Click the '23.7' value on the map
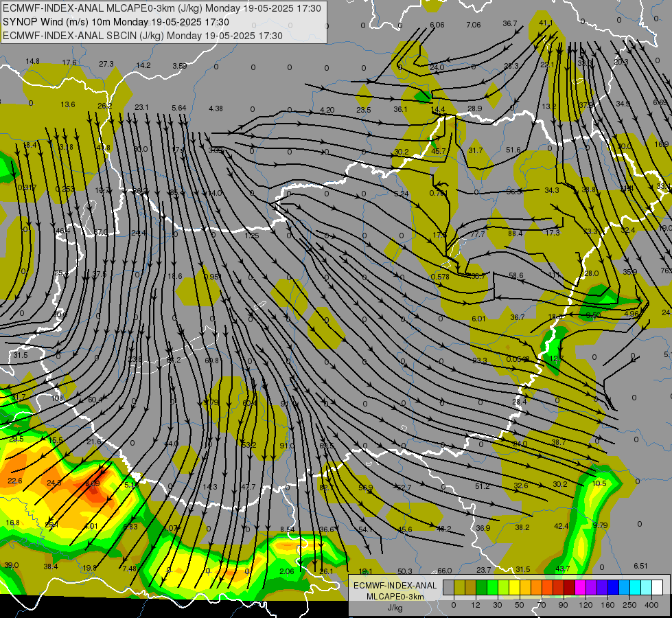 483,570
